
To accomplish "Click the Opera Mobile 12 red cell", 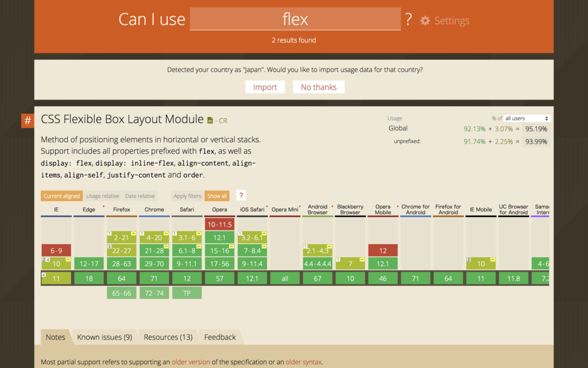I will (383, 251).
